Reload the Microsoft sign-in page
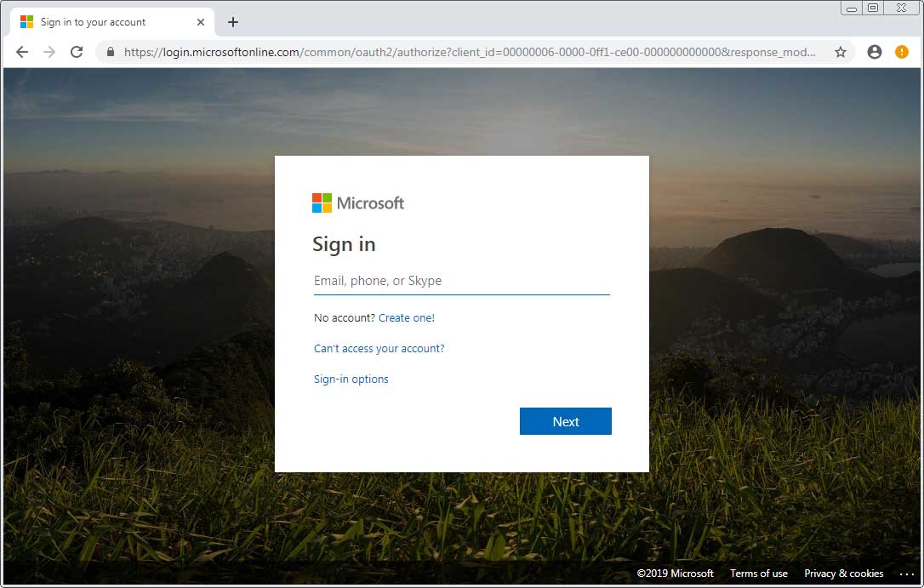The height and width of the screenshot is (588, 924). tap(77, 52)
